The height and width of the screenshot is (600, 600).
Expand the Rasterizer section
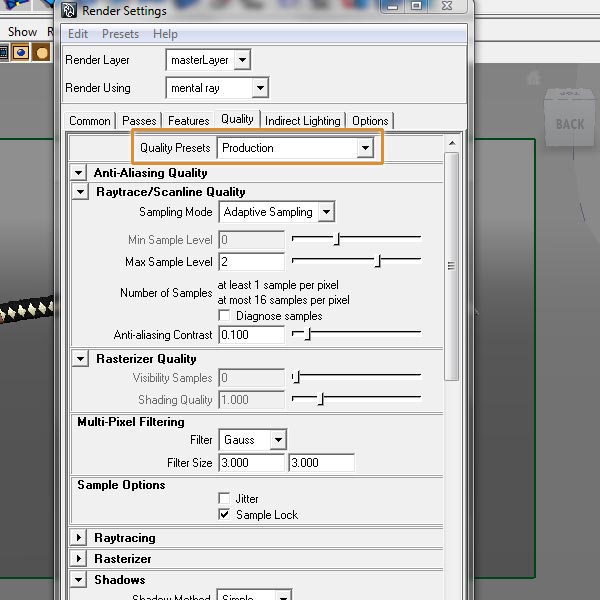(79, 558)
